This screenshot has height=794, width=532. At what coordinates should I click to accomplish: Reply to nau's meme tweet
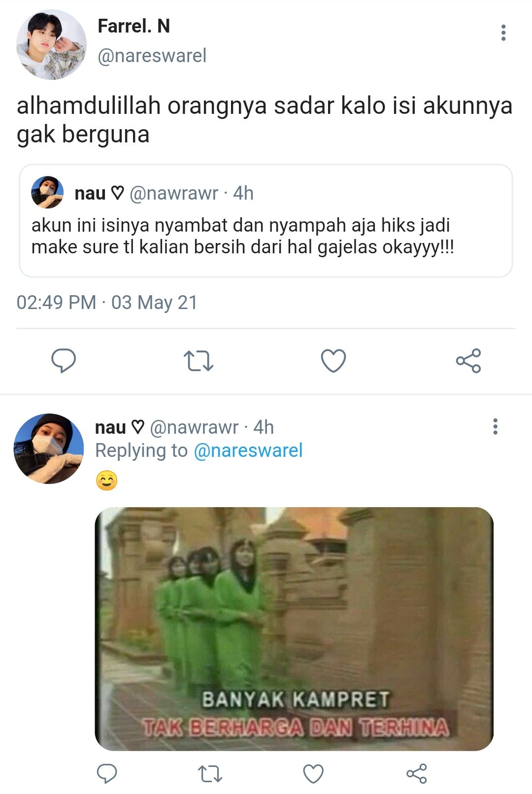click(107, 773)
